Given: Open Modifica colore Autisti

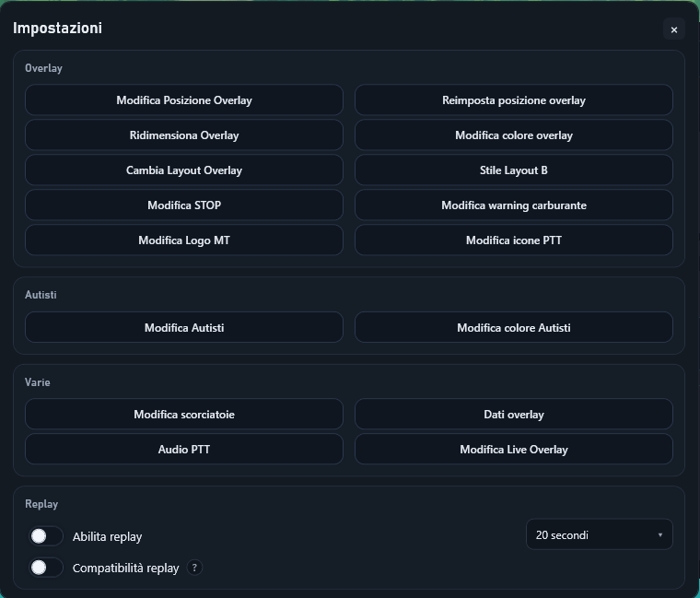Looking at the screenshot, I should pos(513,328).
